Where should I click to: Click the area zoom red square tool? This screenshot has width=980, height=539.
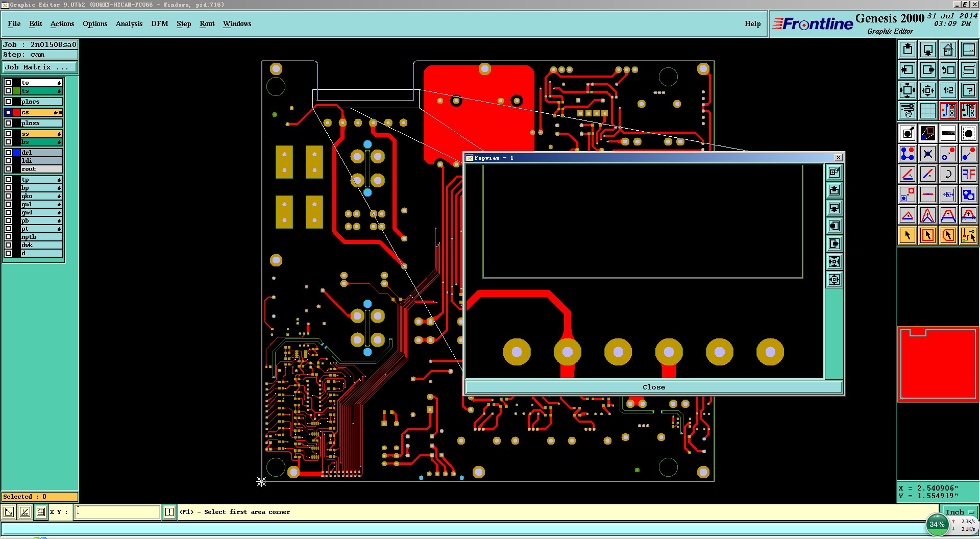coord(928,134)
